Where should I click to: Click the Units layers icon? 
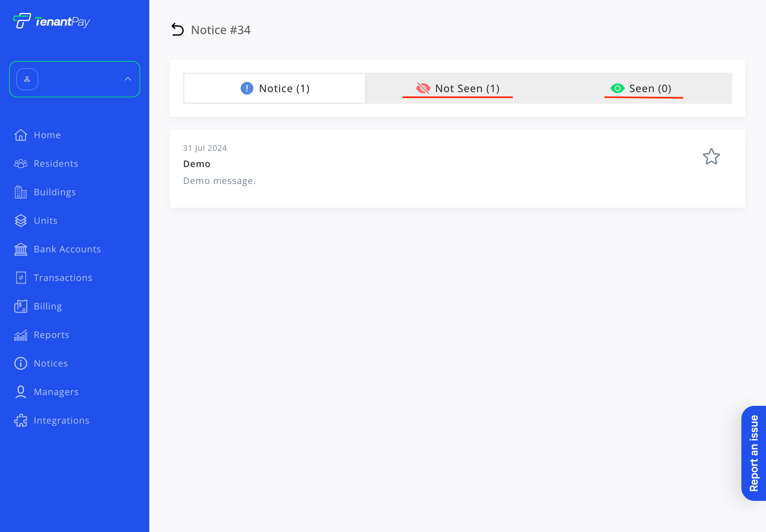pyautogui.click(x=21, y=221)
